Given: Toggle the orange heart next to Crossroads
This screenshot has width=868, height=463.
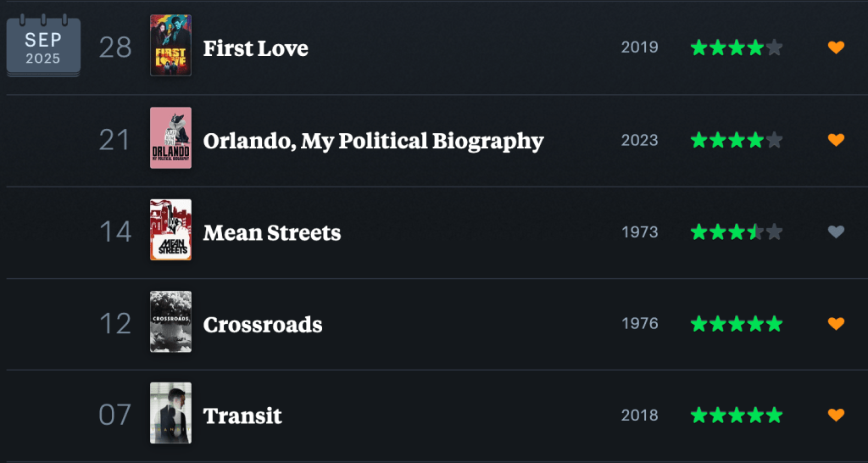Looking at the screenshot, I should (836, 323).
